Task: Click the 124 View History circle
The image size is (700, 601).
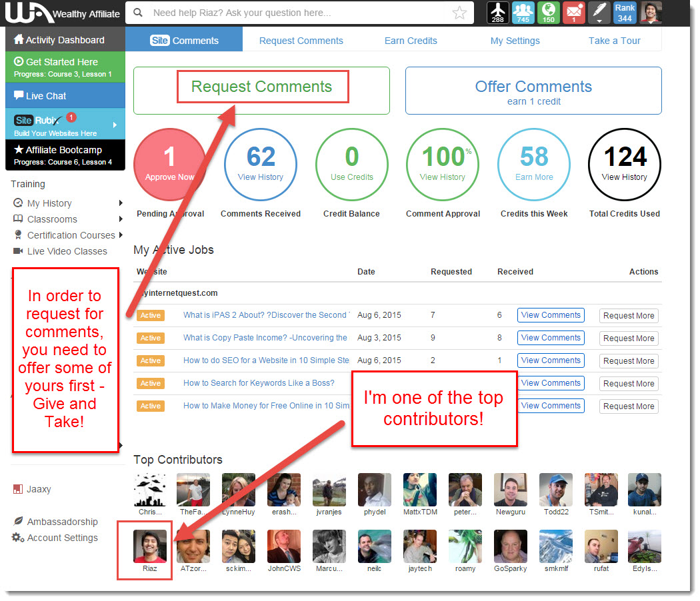Action: (625, 165)
